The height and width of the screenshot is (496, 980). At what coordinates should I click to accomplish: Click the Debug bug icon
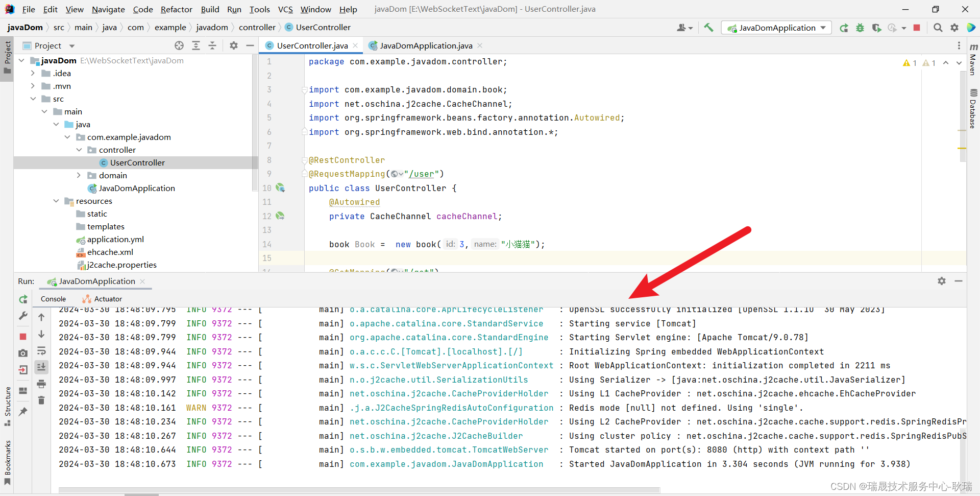pyautogui.click(x=860, y=28)
